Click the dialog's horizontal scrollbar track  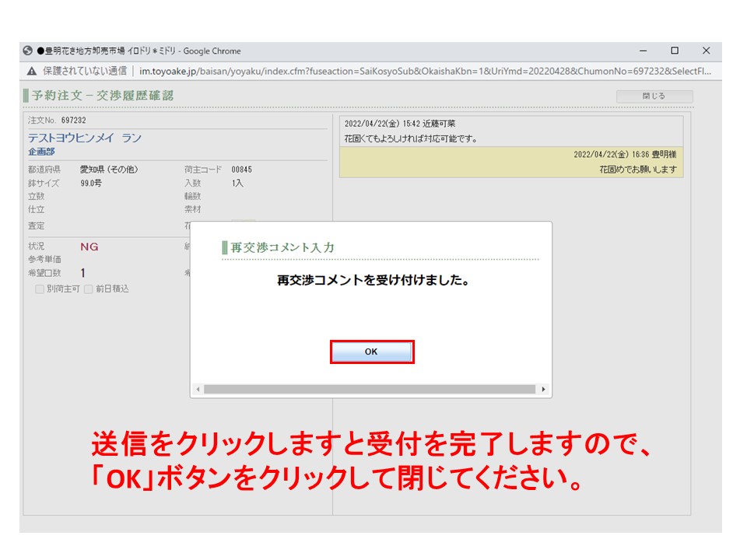tap(370, 389)
